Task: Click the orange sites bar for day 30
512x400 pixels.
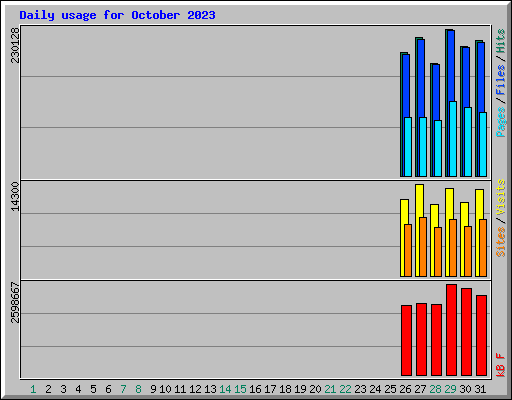Action: pos(468,251)
